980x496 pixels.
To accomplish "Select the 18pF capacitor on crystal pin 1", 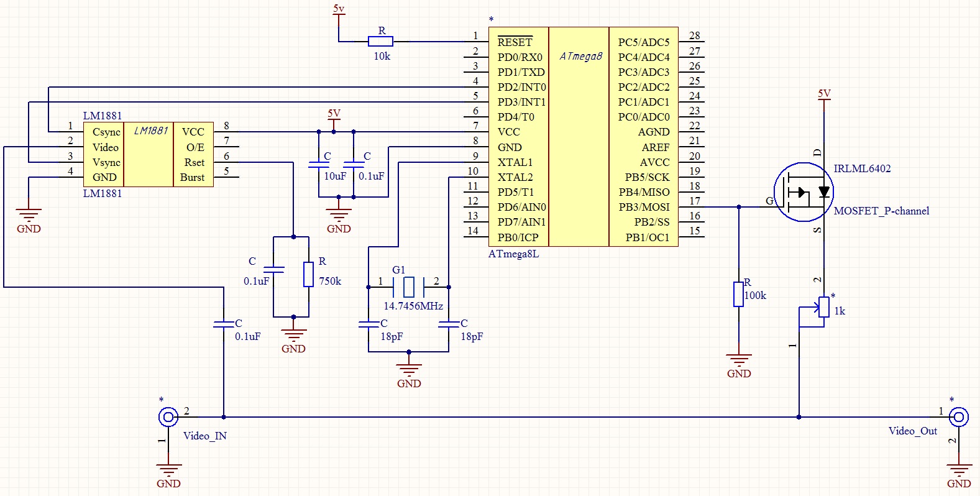I will (369, 324).
